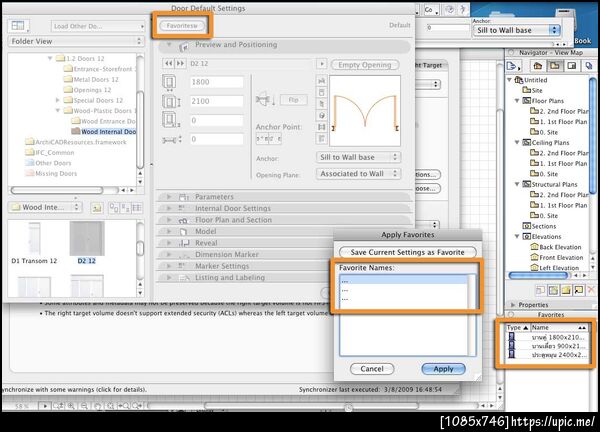
Task: Select bottom preview mode icon beside door preview
Action: click(321, 138)
